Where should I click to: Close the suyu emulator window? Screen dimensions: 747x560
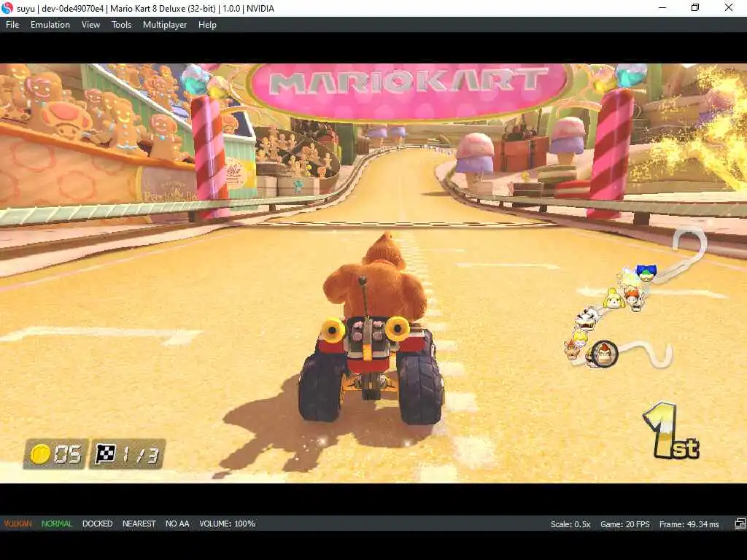coord(729,7)
